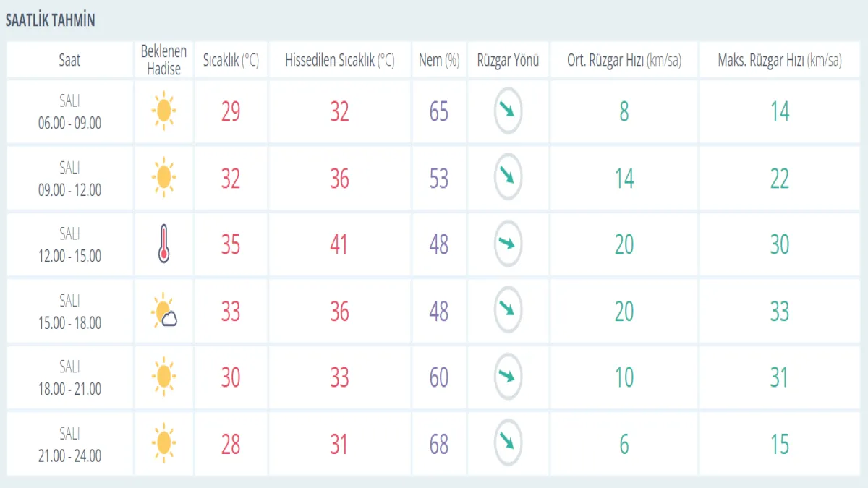Click the Nem (%) column header
The height and width of the screenshot is (488, 868).
[439, 60]
